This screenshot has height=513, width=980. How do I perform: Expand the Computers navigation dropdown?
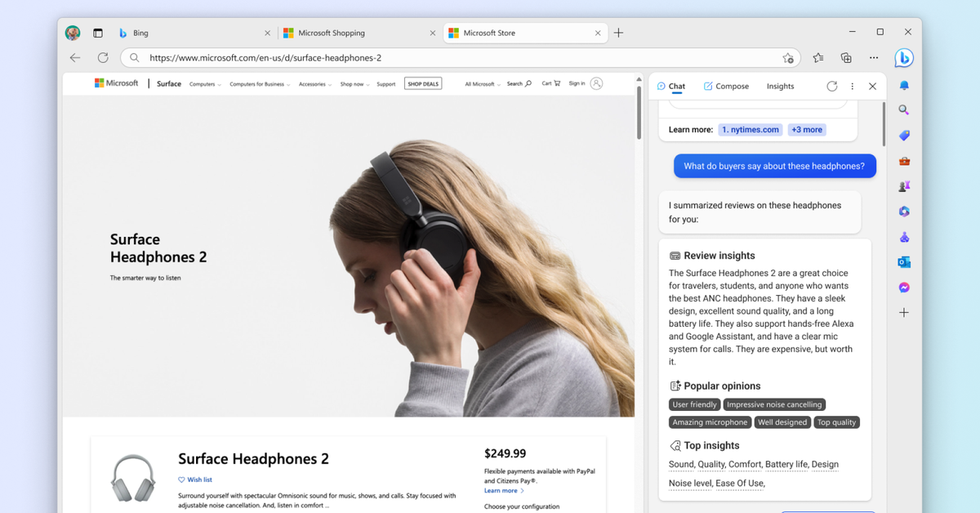pos(205,84)
